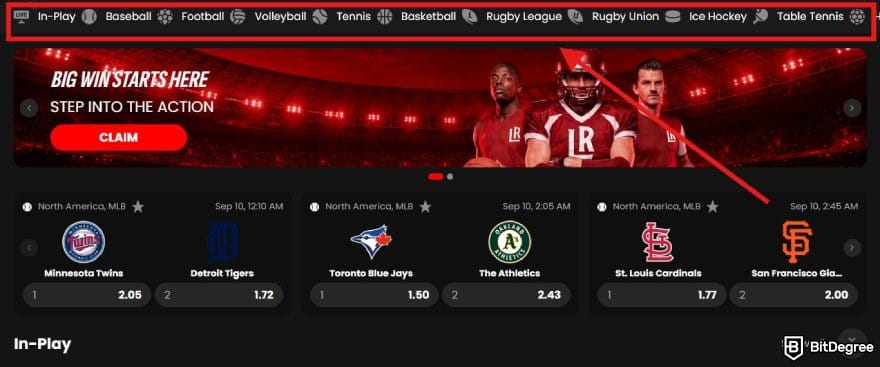Click the Ice Hockey puck icon
Viewport: 880px width, 367px height.
pyautogui.click(x=672, y=17)
